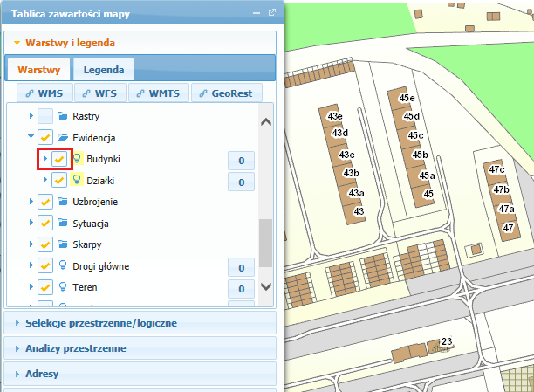
Task: Click the Drogi główne count button
Action: (241, 267)
